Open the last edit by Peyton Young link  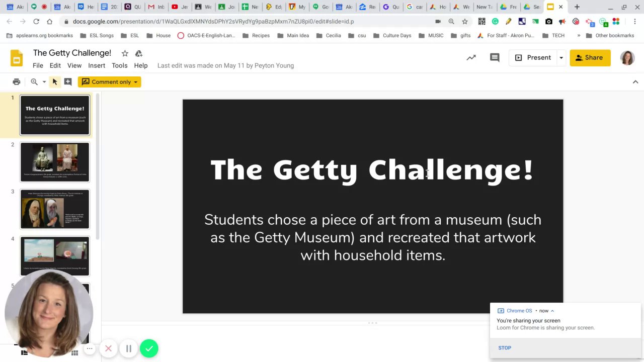point(225,65)
